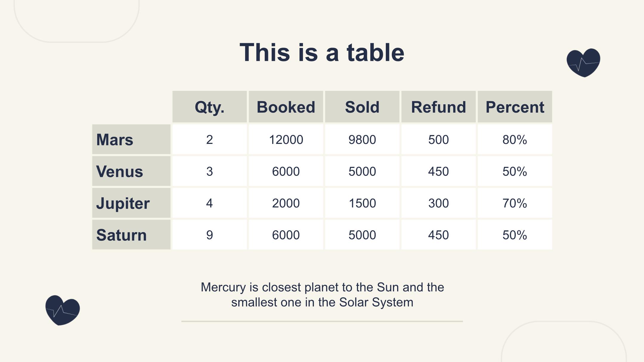The width and height of the screenshot is (644, 362).
Task: Click the 80% percent cell
Action: coord(515,139)
